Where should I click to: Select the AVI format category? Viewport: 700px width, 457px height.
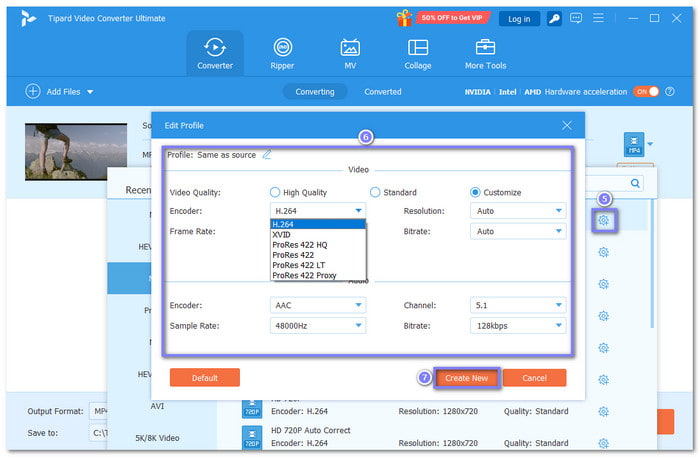click(157, 406)
